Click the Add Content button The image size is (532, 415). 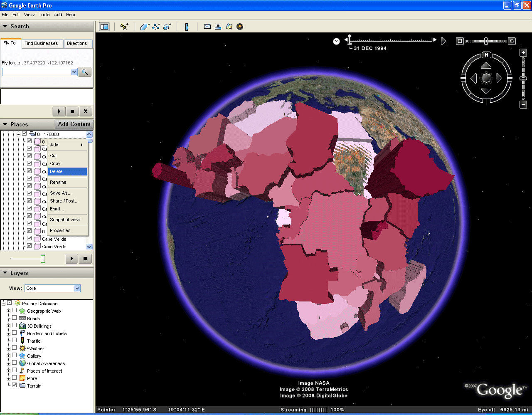point(74,124)
